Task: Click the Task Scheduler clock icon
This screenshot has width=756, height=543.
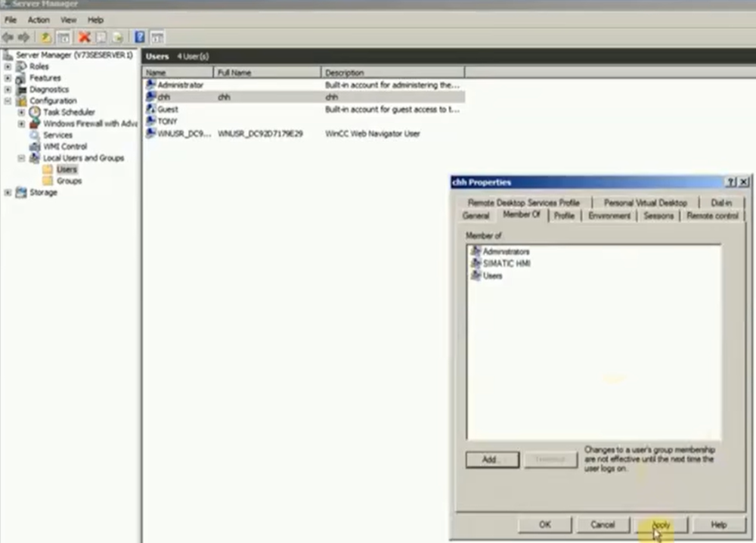Action: 35,112
